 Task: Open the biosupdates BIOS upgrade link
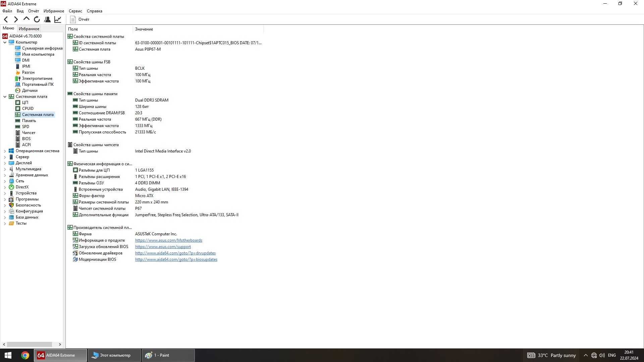(x=176, y=259)
